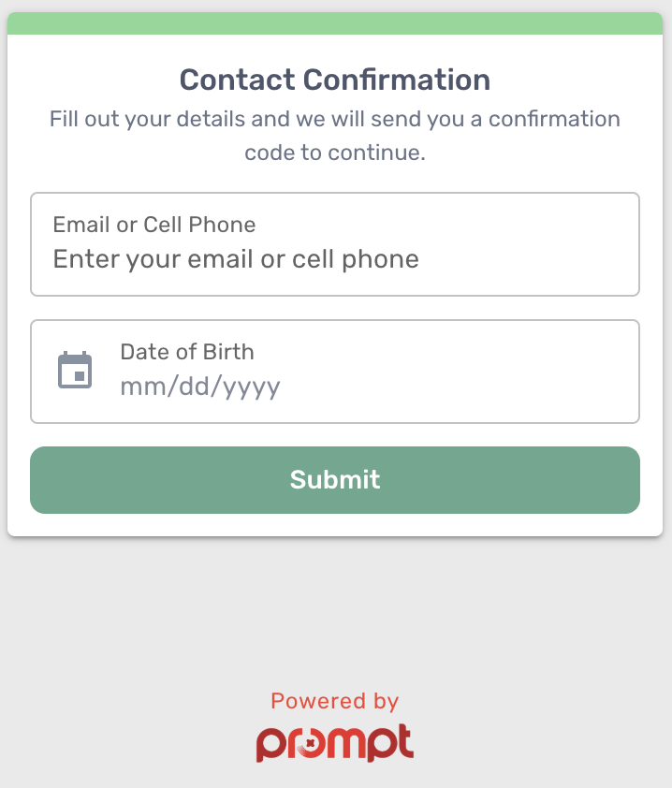Screen dimensions: 672x788
Task: Focus the Date of Birth input field
Action: [335, 372]
